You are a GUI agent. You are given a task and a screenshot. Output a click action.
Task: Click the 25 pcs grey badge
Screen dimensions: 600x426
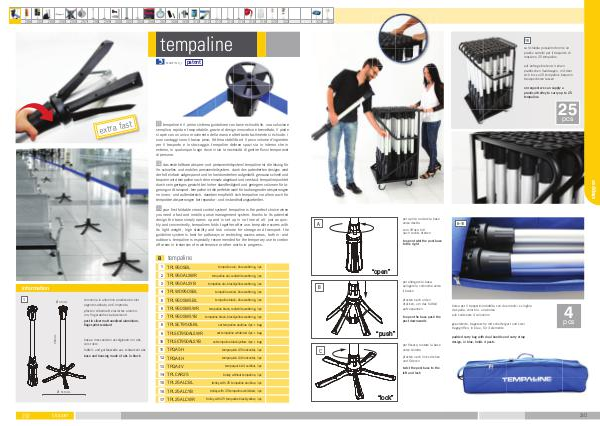[x=567, y=113]
